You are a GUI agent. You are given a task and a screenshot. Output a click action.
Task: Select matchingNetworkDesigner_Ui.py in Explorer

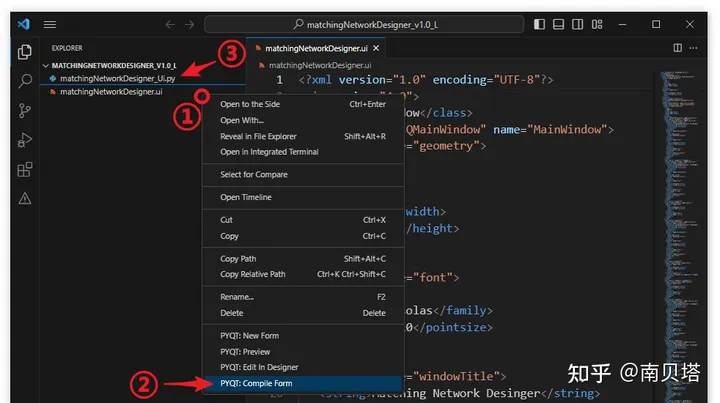[143, 78]
